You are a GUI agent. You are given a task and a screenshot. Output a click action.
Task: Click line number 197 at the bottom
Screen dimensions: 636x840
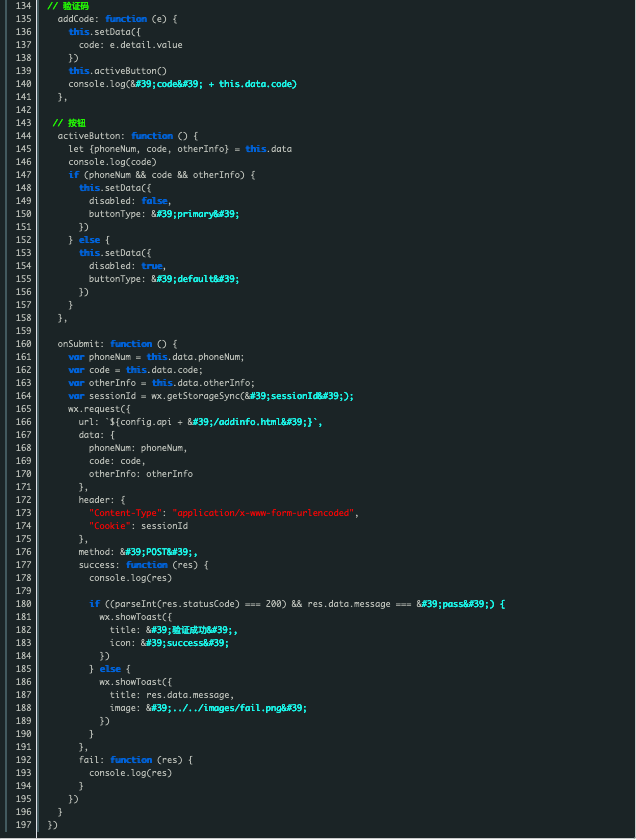point(19,825)
